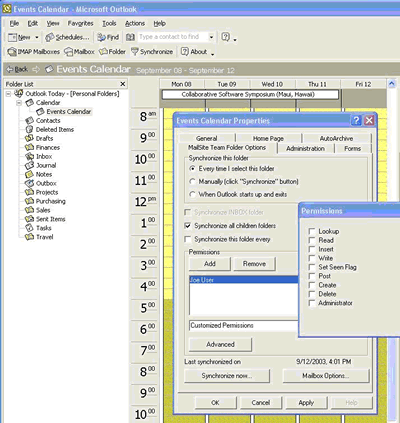Viewport: 400px width, 423px height.
Task: Open the Sent Items folder
Action: click(45, 219)
